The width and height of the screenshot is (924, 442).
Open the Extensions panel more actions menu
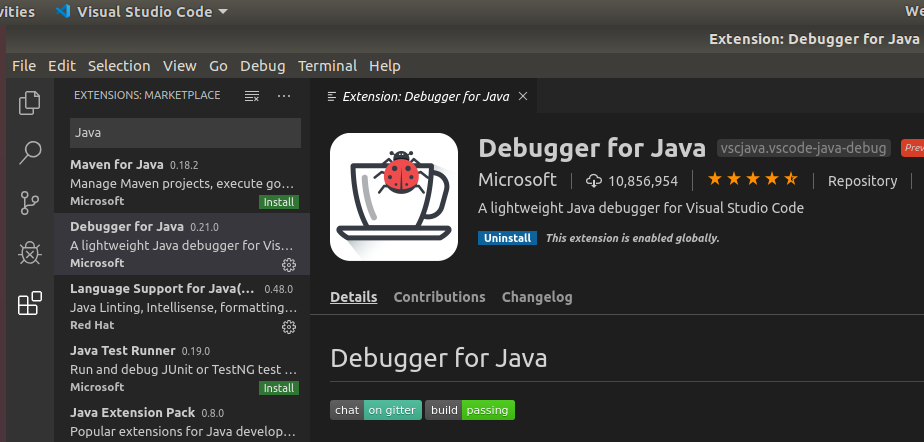pos(284,95)
